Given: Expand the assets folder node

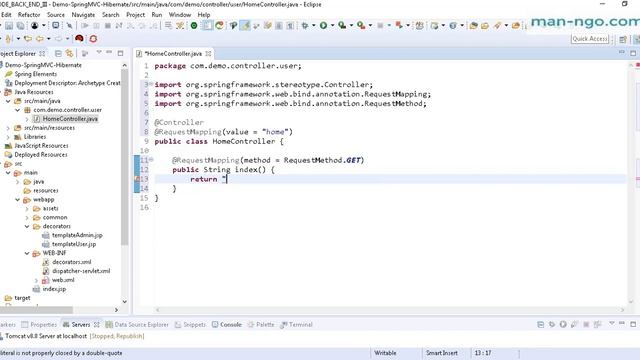Looking at the screenshot, I should pos(27,209).
